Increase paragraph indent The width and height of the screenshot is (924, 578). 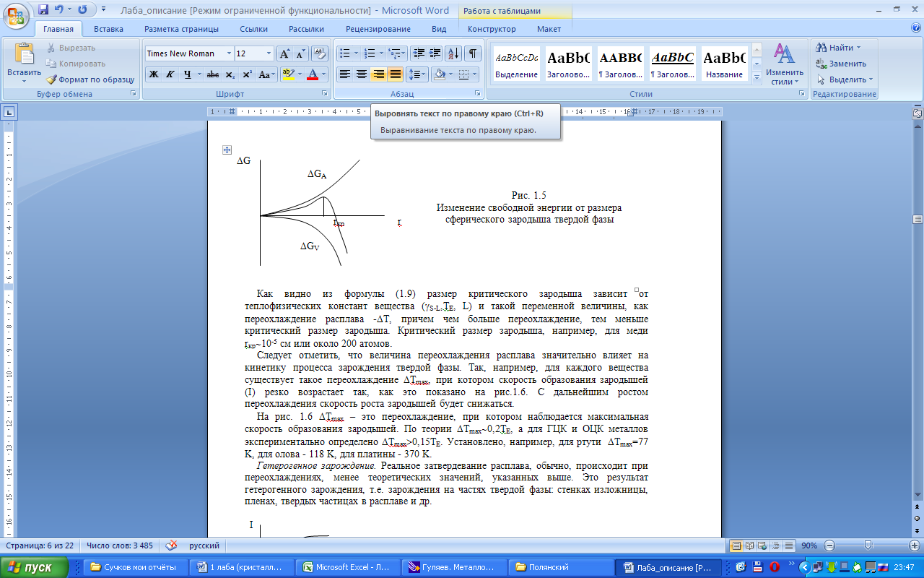pyautogui.click(x=435, y=53)
